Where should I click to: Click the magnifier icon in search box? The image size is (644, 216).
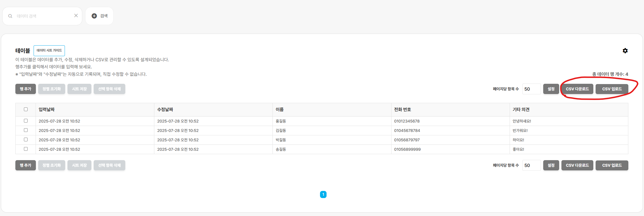[10, 16]
